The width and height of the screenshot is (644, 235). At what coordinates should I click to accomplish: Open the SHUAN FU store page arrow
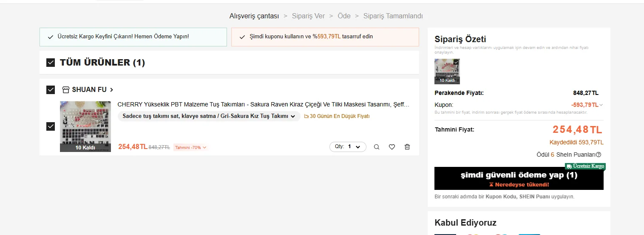click(112, 90)
